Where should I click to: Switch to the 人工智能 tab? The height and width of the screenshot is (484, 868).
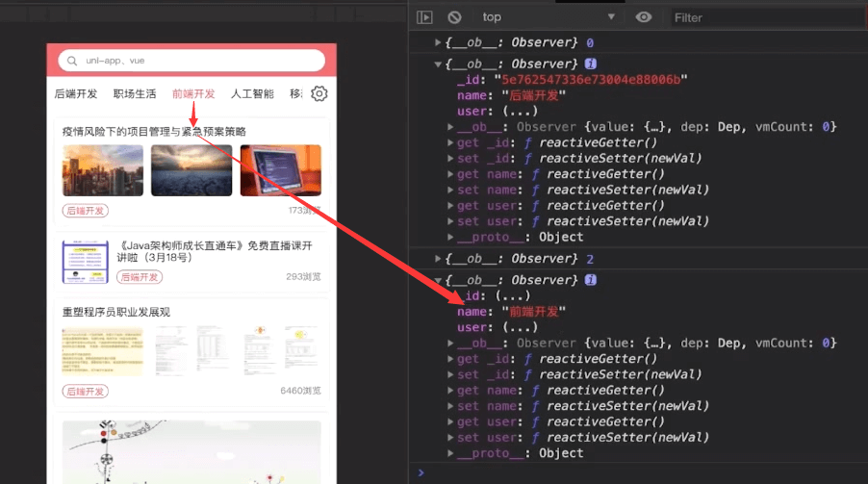pyautogui.click(x=252, y=93)
